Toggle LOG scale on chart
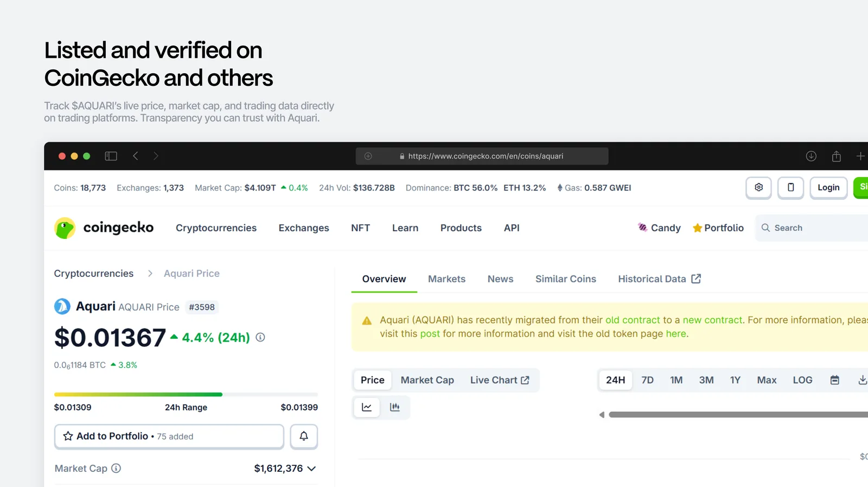This screenshot has height=487, width=868. [x=802, y=380]
